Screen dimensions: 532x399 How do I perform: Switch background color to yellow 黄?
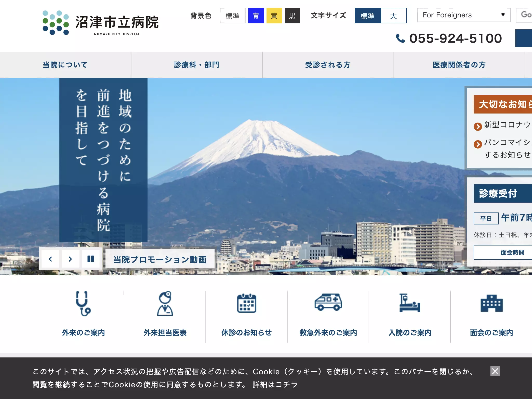coord(274,16)
